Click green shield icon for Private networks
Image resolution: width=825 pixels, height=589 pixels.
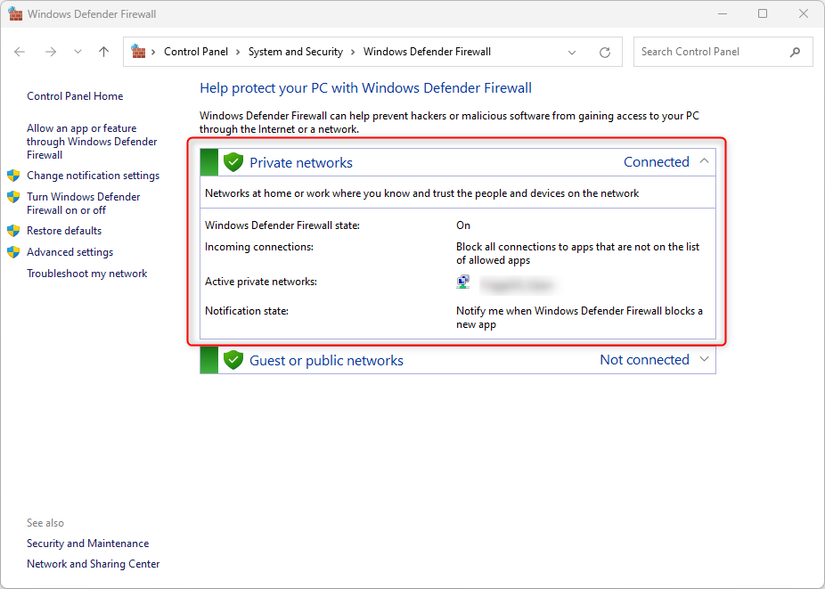coord(233,162)
